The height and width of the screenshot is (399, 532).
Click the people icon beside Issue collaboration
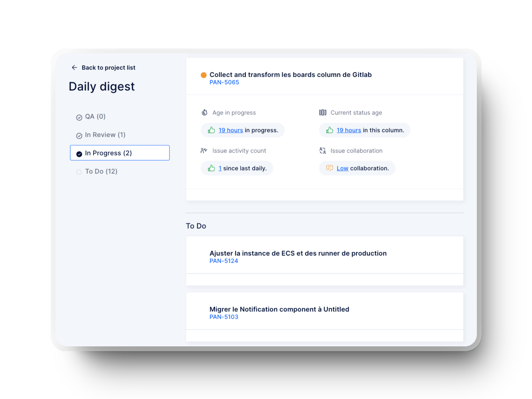323,150
